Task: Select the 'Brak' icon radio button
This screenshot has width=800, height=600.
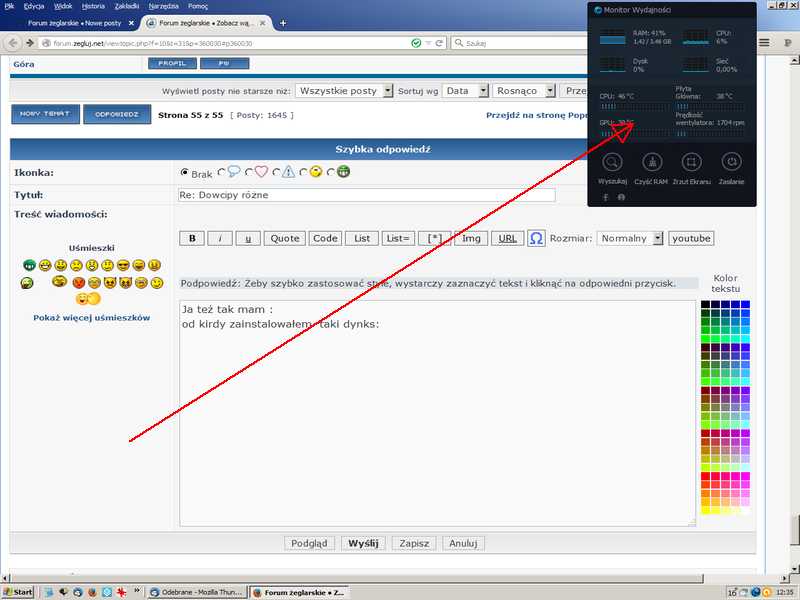Action: coord(184,172)
